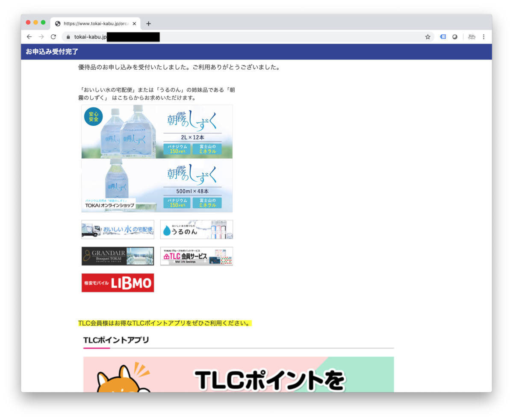Open the Chrome three-dot menu
513x420 pixels.
[x=484, y=37]
